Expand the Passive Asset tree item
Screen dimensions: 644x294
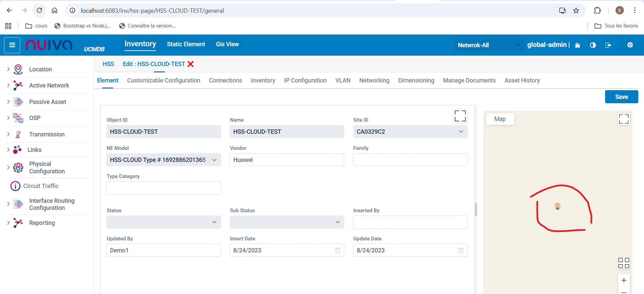click(8, 102)
